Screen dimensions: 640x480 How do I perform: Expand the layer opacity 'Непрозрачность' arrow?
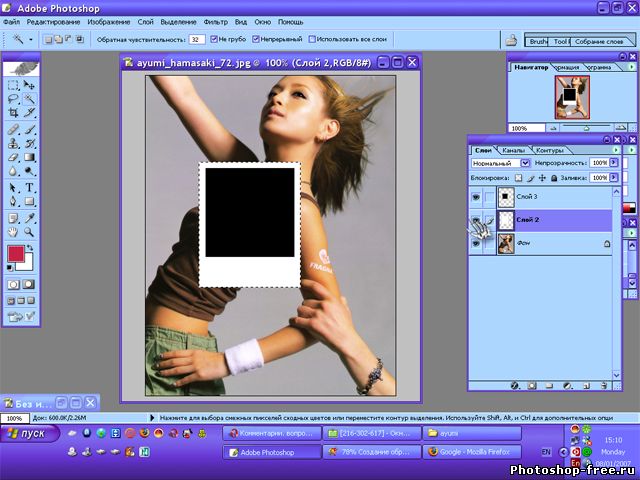(613, 162)
